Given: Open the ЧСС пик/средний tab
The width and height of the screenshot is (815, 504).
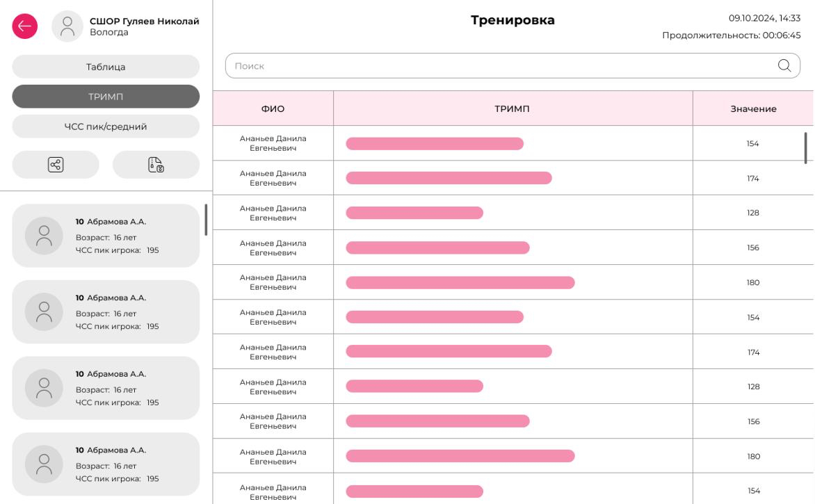Looking at the screenshot, I should (106, 127).
